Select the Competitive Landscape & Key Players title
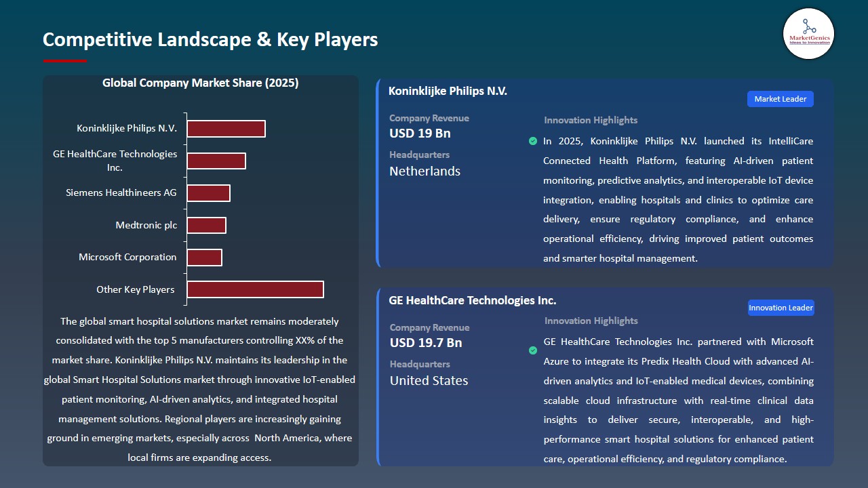The width and height of the screenshot is (868, 488). (210, 39)
